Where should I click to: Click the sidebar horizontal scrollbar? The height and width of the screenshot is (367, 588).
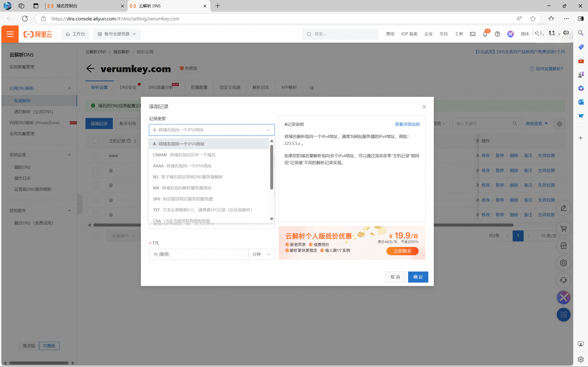(39, 363)
